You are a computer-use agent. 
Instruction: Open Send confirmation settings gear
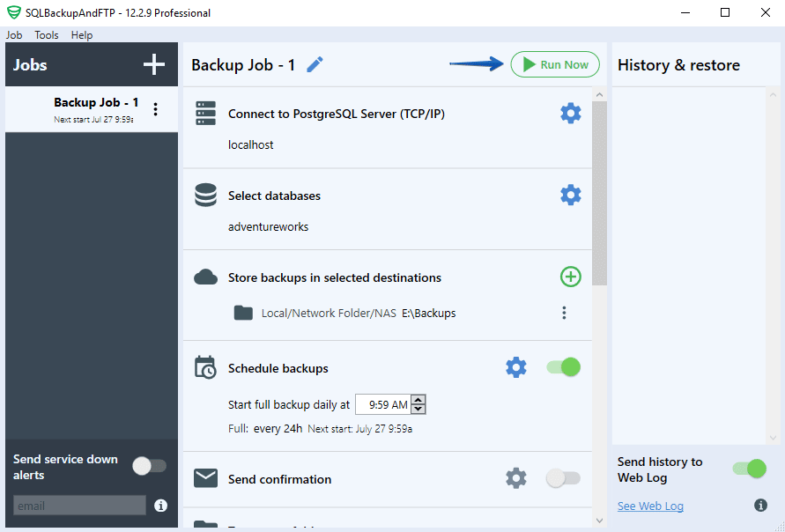click(x=515, y=478)
